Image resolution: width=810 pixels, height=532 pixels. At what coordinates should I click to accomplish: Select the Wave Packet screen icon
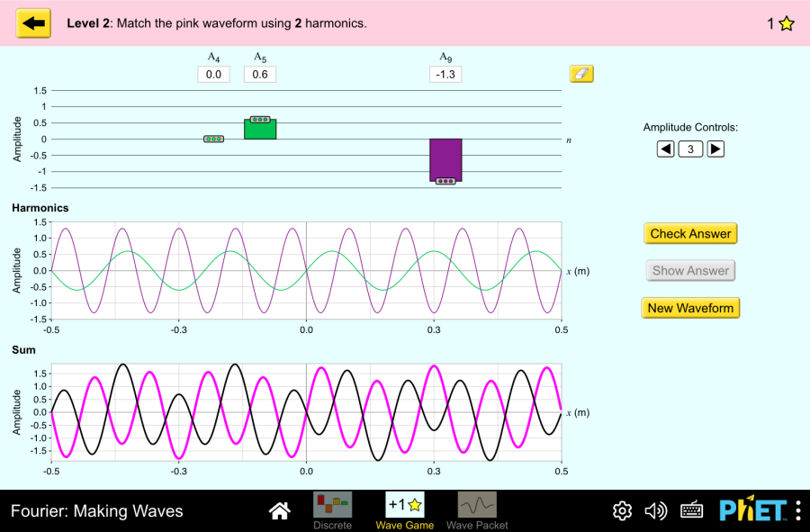coord(477,504)
